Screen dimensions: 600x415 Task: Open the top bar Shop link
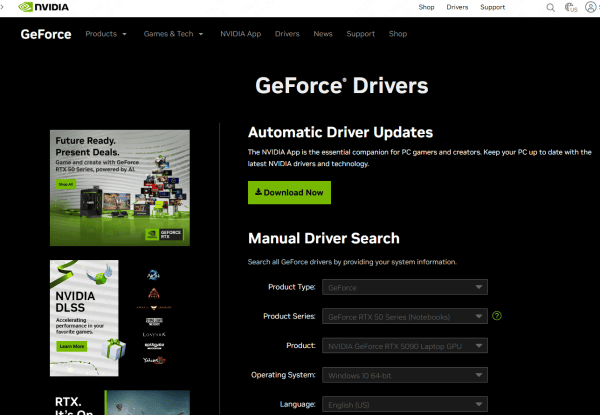[x=426, y=7]
